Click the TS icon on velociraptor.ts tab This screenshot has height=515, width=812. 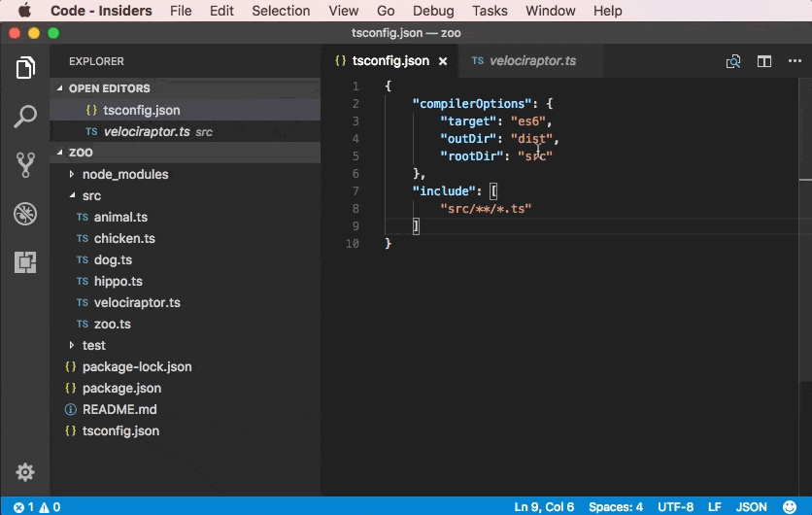pos(478,60)
